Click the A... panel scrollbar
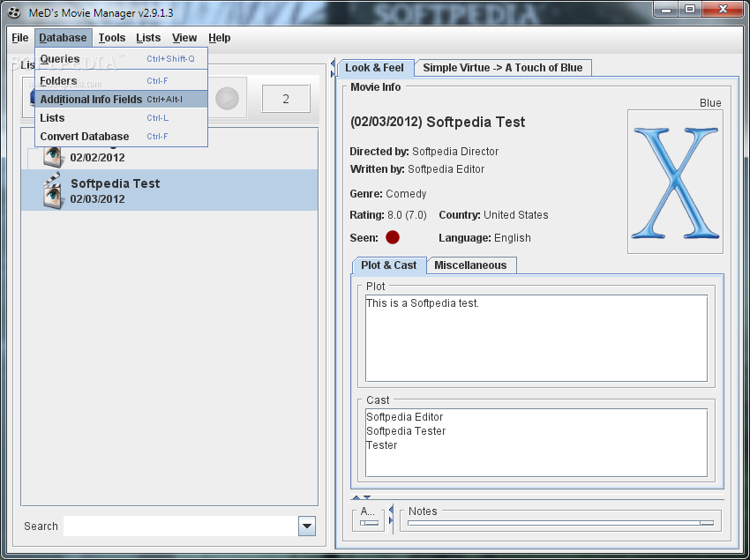This screenshot has width=750, height=560. (369, 523)
